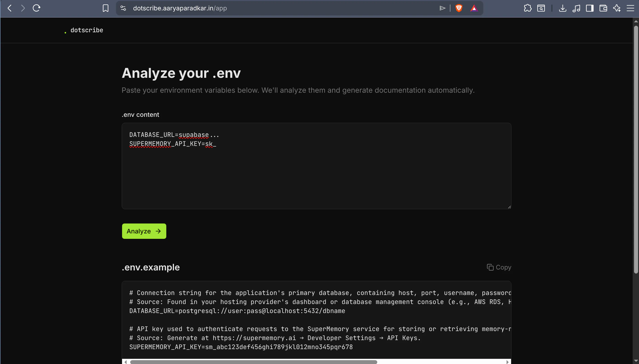Click the '# Source: Generate at https://supermemory.ai' comment
The height and width of the screenshot is (364, 639).
pyautogui.click(x=275, y=338)
